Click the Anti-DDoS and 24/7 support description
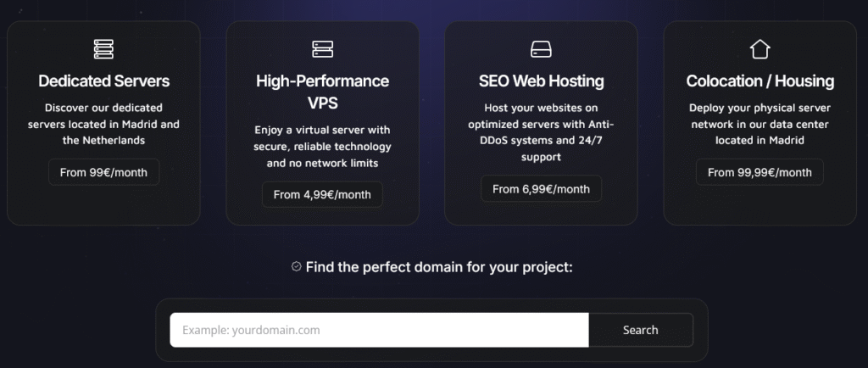The width and height of the screenshot is (868, 368). [541, 132]
